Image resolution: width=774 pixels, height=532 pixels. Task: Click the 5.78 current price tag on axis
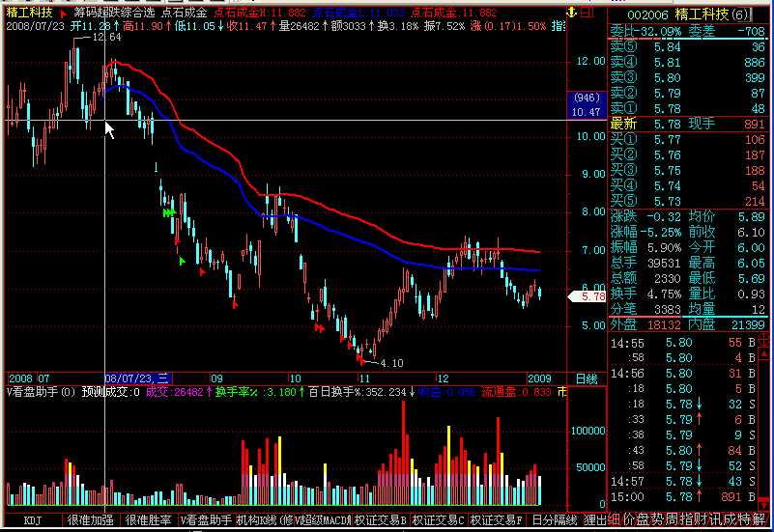click(588, 296)
